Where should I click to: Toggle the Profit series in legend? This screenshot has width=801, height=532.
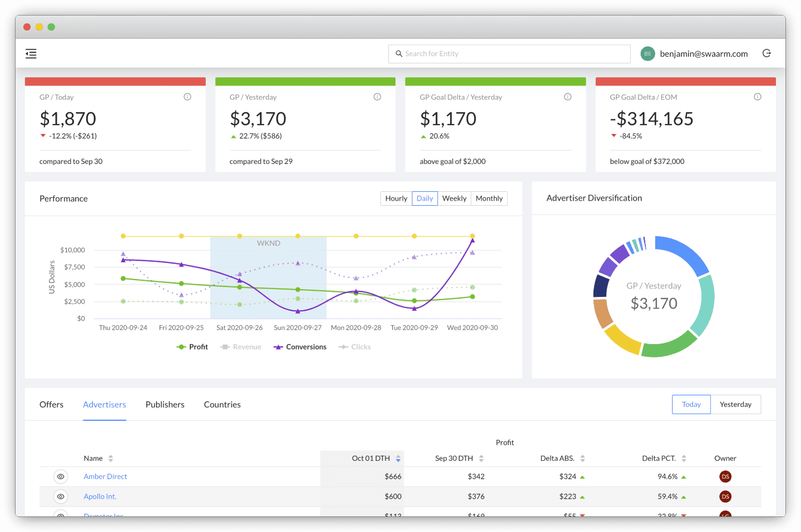click(x=192, y=347)
